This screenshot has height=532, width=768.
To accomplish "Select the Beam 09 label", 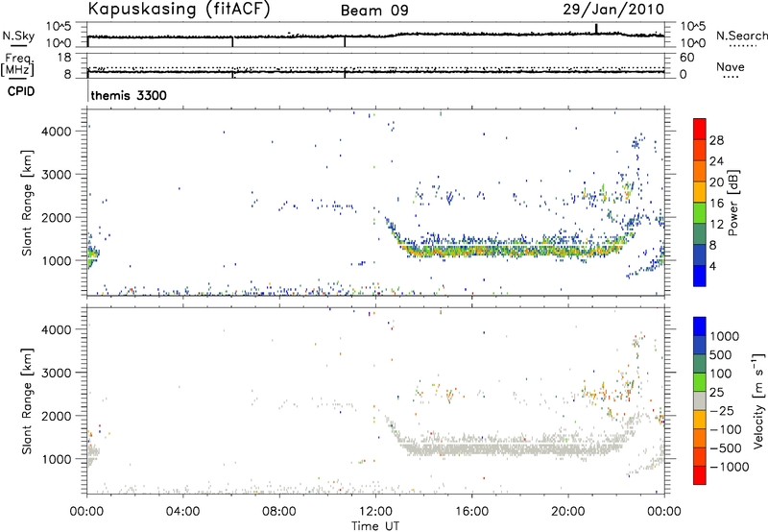I will (374, 11).
